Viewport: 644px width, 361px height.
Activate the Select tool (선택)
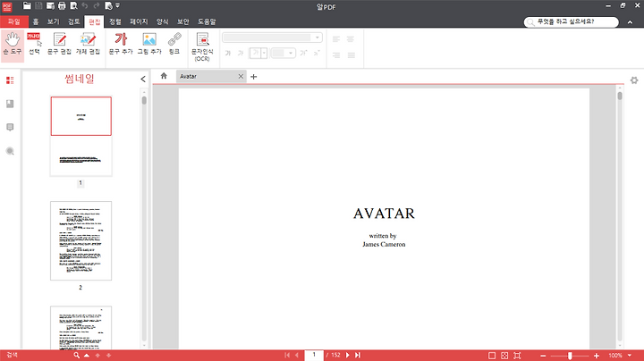pyautogui.click(x=35, y=44)
